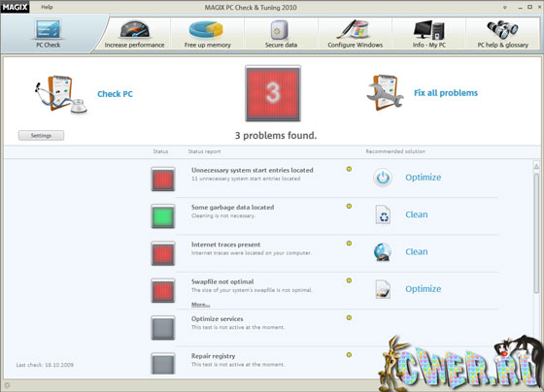Click the green status square for garbage data

coord(163,216)
